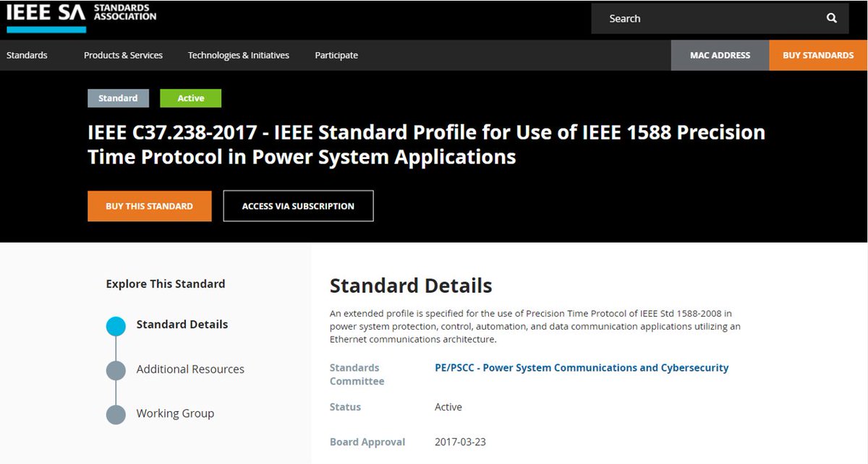Click the IEEE C37.238-2017 standard title

pos(426,145)
